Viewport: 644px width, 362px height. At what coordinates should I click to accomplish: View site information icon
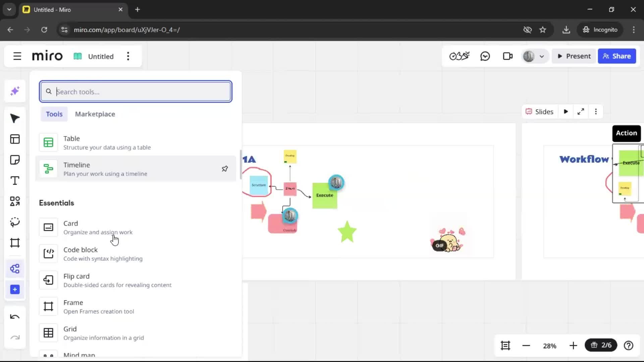click(64, 29)
